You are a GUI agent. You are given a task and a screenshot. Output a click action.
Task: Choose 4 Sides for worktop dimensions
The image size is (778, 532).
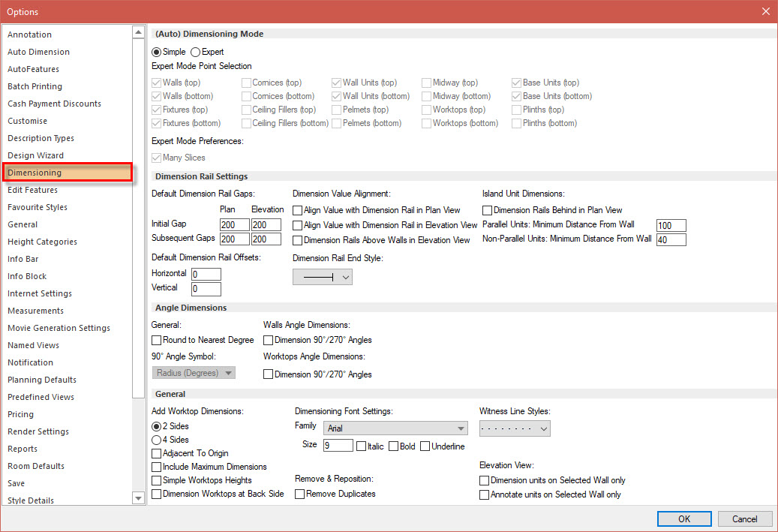tap(156, 440)
